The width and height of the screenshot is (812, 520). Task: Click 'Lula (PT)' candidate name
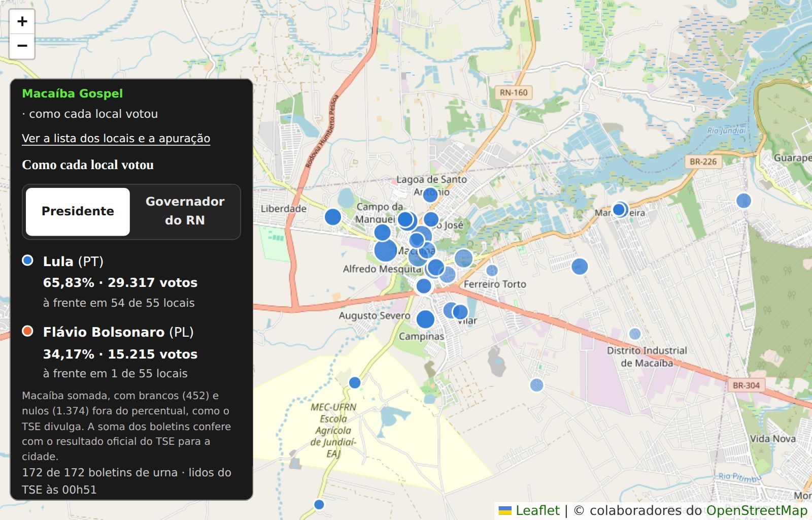73,261
